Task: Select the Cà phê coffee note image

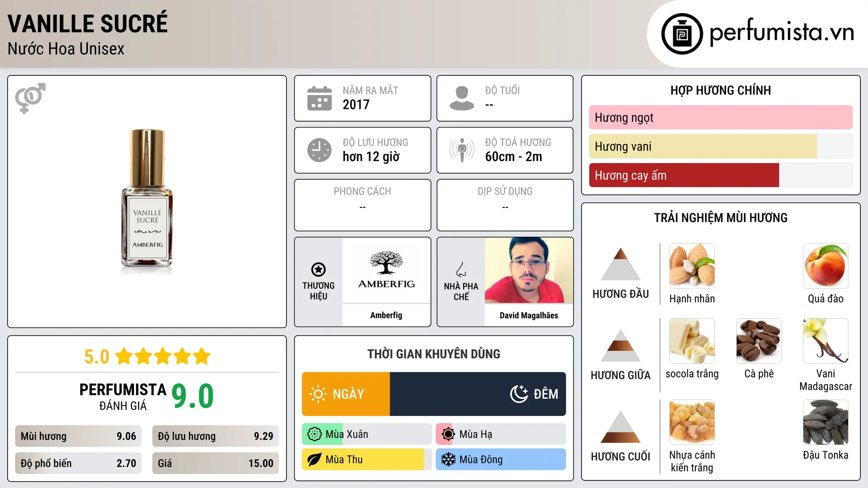Action: (x=759, y=341)
